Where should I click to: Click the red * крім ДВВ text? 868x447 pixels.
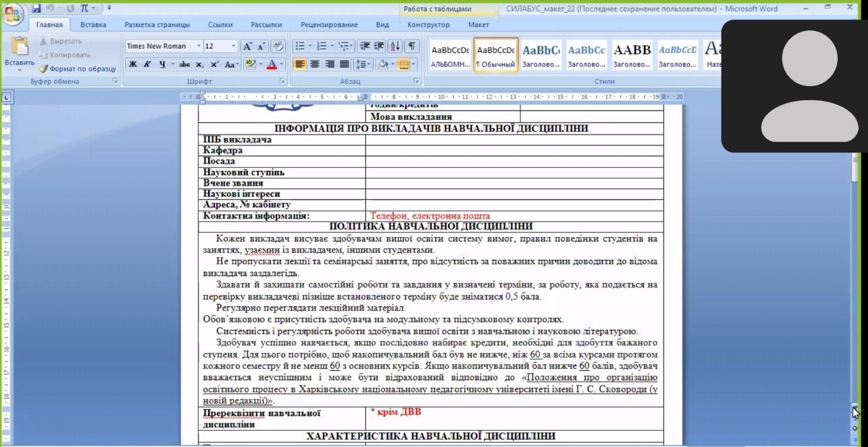click(x=396, y=411)
